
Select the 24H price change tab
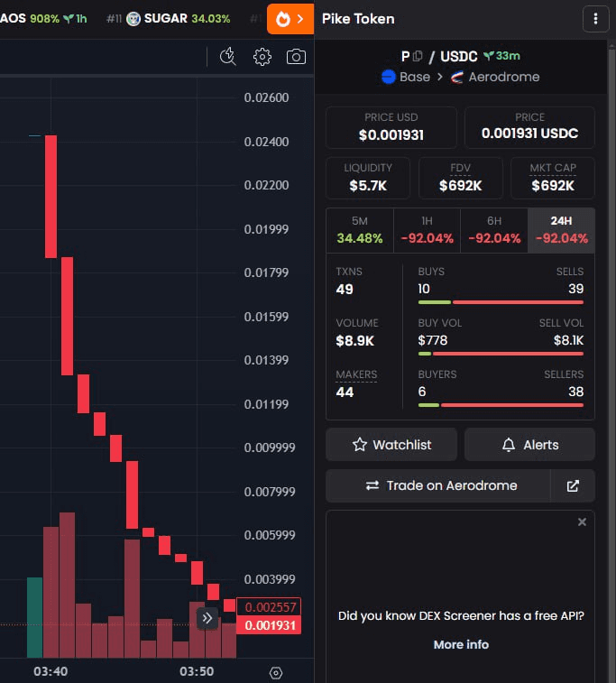point(561,230)
